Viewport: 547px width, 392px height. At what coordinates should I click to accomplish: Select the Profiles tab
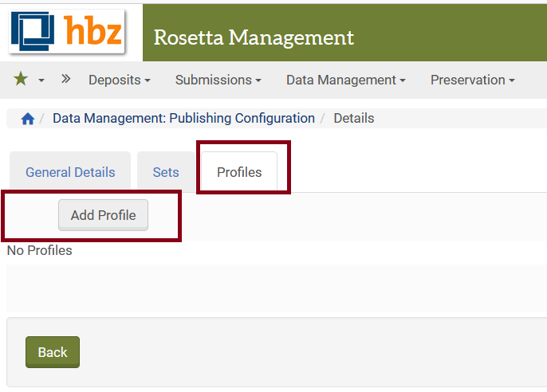tap(239, 172)
